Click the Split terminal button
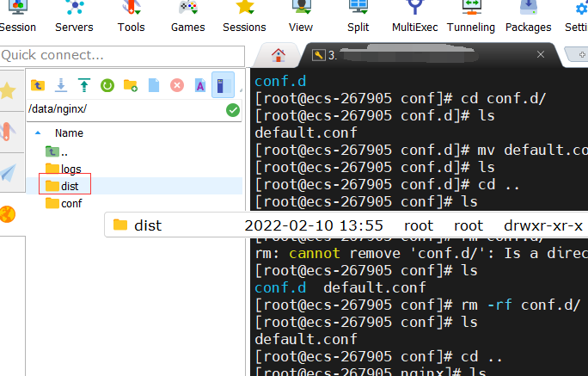The height and width of the screenshot is (376, 588). click(x=358, y=17)
